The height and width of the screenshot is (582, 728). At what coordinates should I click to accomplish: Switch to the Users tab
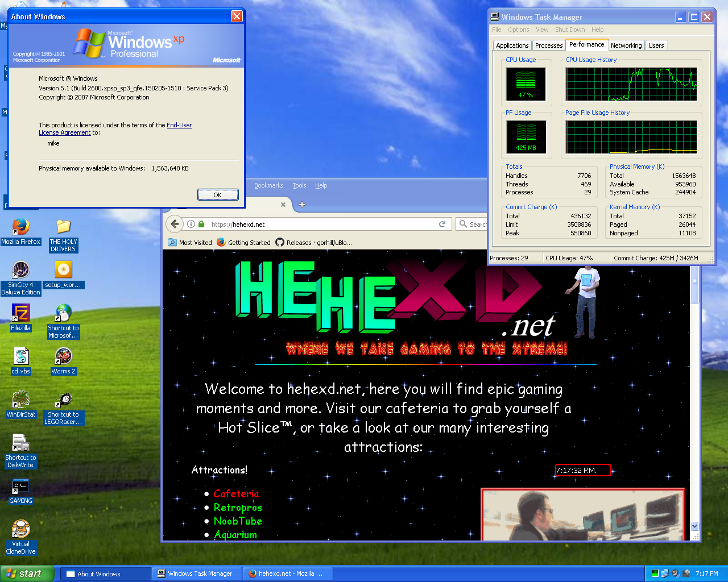(x=656, y=45)
